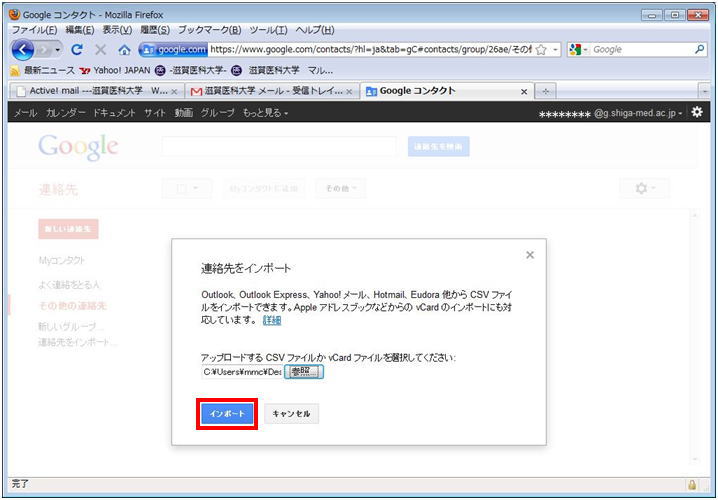Click the settings gear in black bar

tap(697, 112)
